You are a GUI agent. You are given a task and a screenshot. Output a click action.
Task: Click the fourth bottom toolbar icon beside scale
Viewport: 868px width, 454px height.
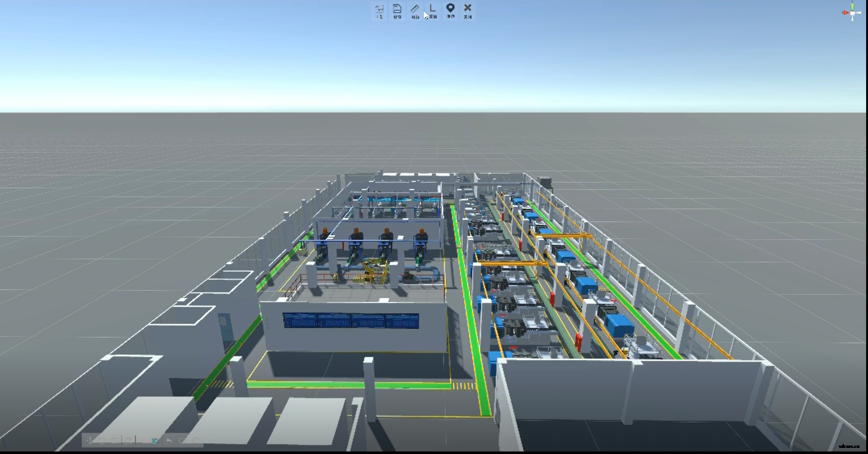(x=128, y=441)
